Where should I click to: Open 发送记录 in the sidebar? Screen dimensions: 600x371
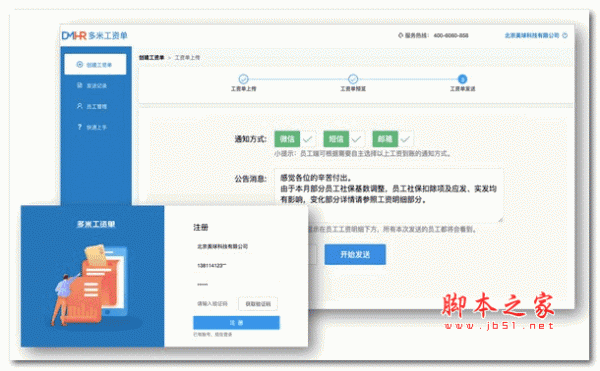92,85
